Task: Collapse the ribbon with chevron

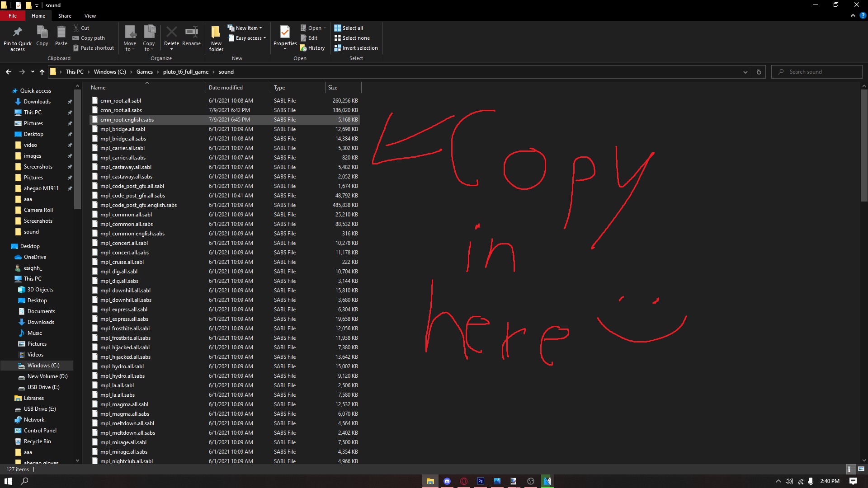Action: 853,16
